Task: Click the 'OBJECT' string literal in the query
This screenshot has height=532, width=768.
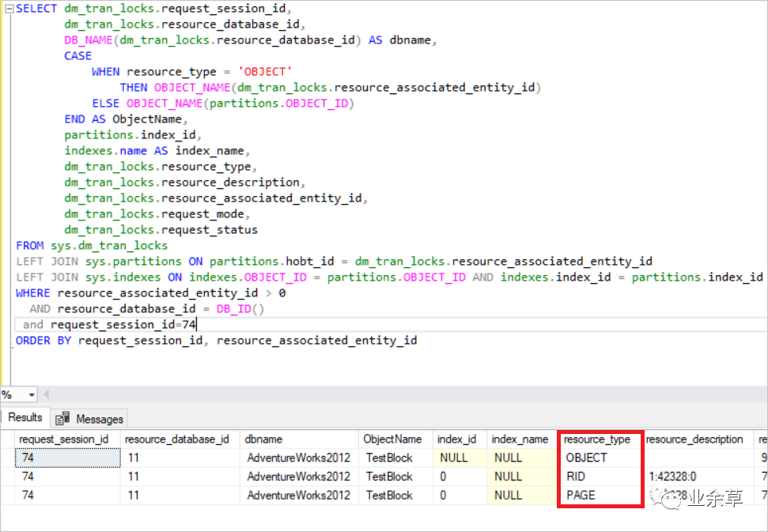Action: point(265,71)
